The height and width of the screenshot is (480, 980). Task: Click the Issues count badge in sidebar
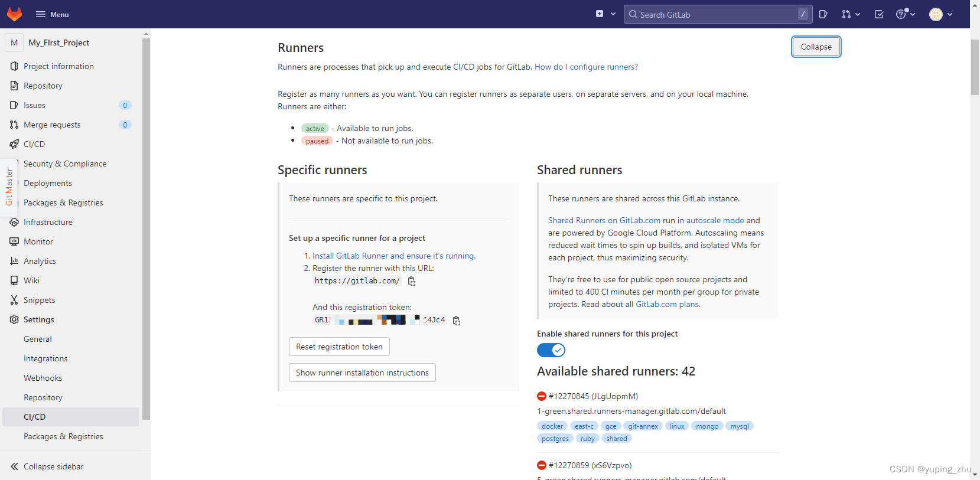(125, 105)
